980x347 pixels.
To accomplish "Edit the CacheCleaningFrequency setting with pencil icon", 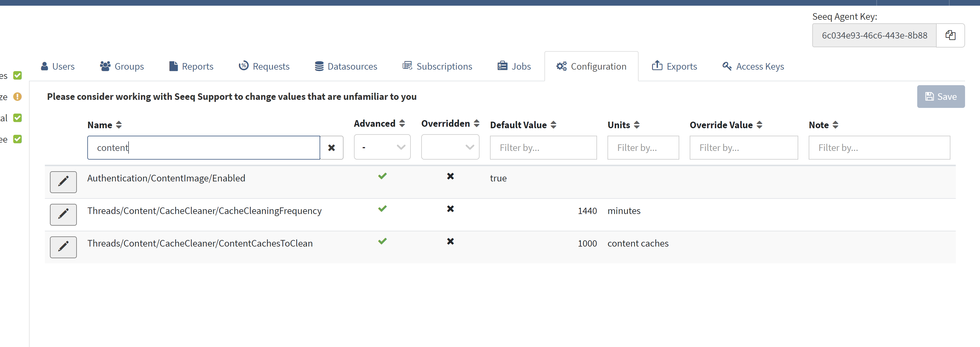I will point(63,214).
